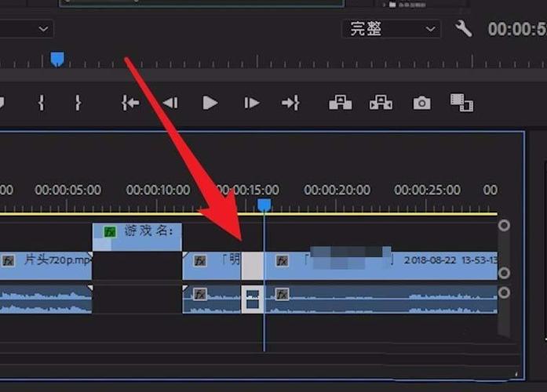Go to In point
The height and width of the screenshot is (392, 547).
click(130, 103)
